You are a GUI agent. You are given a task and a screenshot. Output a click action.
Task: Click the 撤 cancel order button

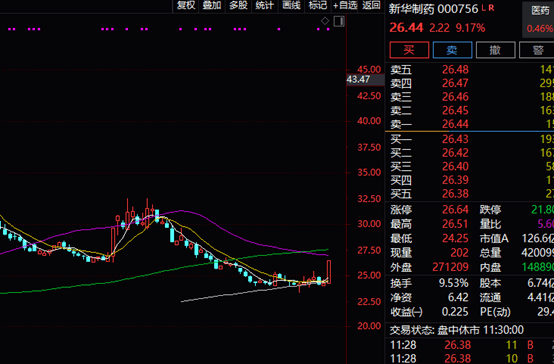coord(495,50)
